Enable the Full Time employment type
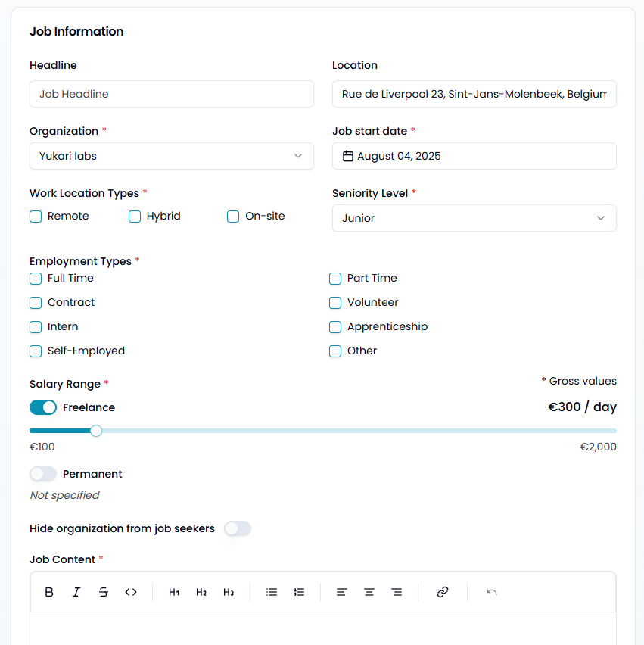 pos(35,279)
